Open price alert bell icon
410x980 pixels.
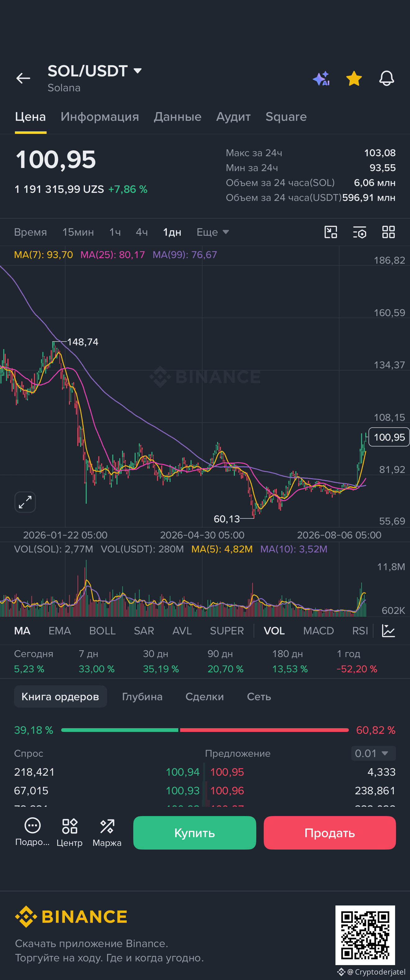pyautogui.click(x=386, y=78)
